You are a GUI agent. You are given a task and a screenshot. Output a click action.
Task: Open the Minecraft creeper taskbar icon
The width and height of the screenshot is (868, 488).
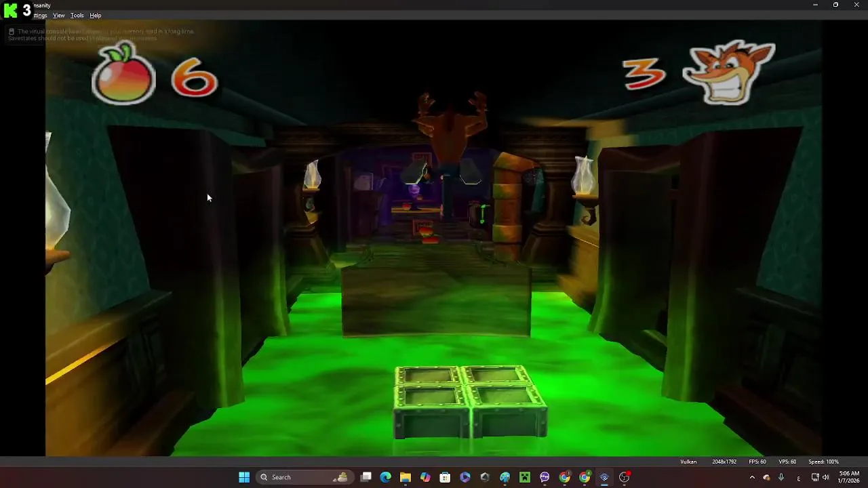point(525,477)
